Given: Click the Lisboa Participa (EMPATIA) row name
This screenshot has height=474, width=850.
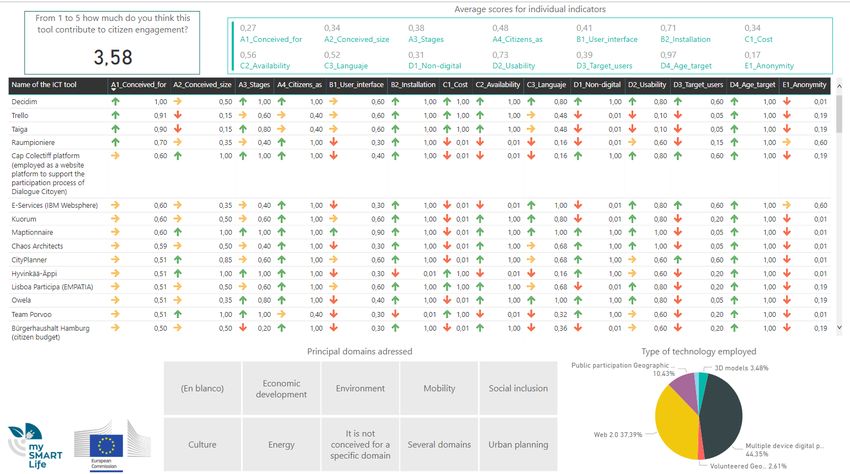Looking at the screenshot, I should click(x=52, y=286).
